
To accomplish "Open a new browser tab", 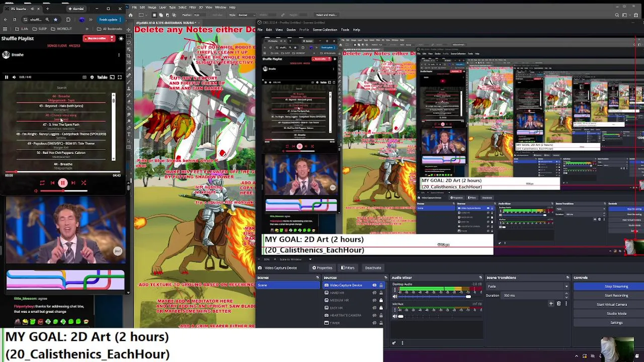I will point(47,9).
